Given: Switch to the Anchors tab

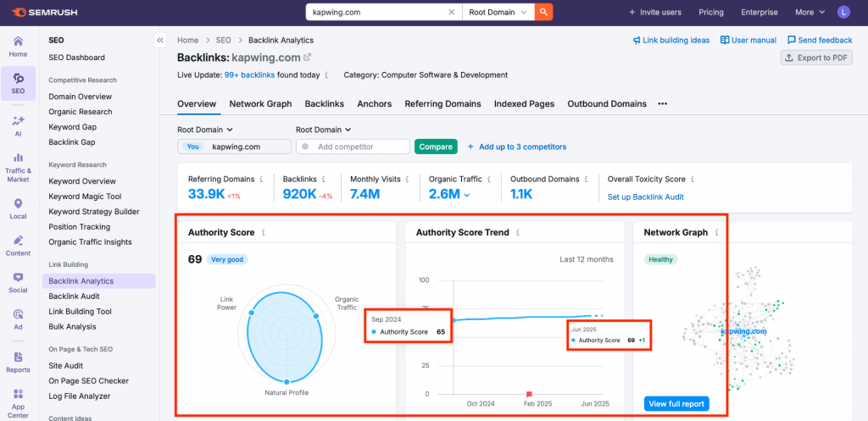Looking at the screenshot, I should click(x=374, y=103).
